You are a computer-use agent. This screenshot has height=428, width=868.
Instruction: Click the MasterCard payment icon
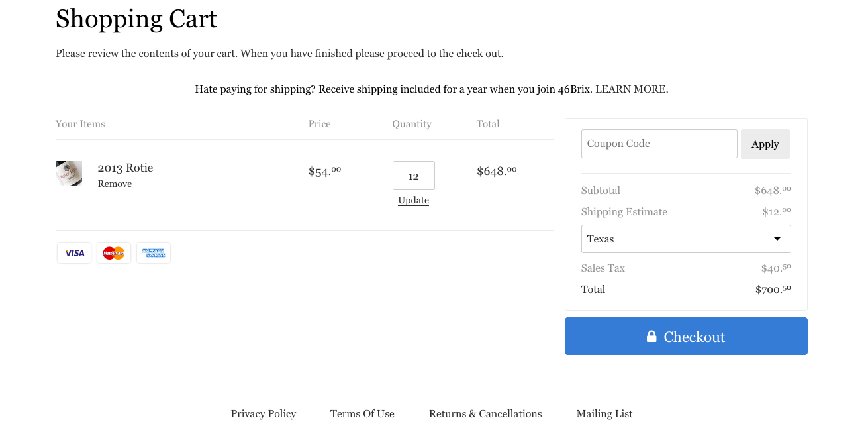[114, 253]
